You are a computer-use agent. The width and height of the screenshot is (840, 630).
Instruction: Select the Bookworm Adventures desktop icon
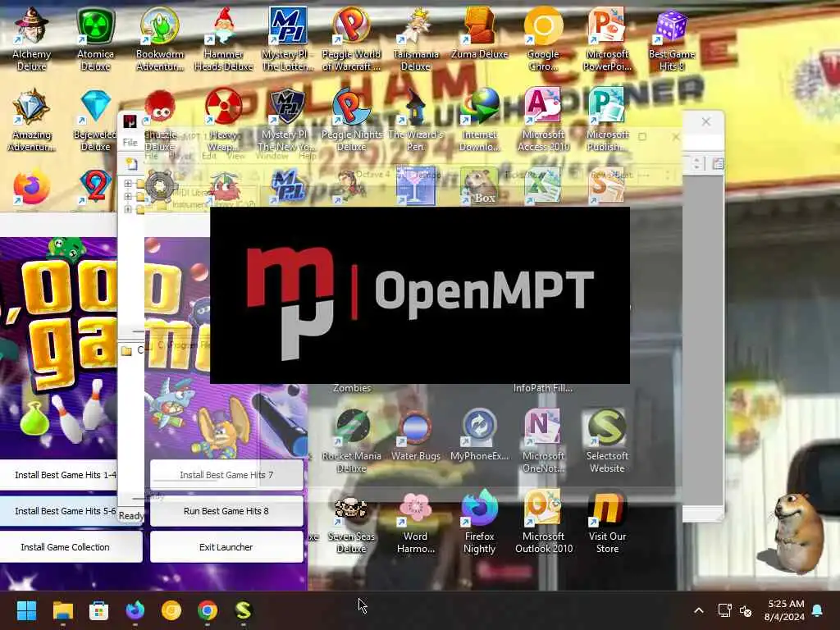(x=160, y=39)
